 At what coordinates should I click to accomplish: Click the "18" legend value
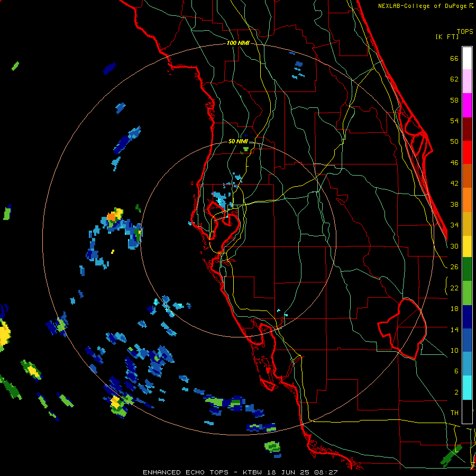pyautogui.click(x=454, y=309)
